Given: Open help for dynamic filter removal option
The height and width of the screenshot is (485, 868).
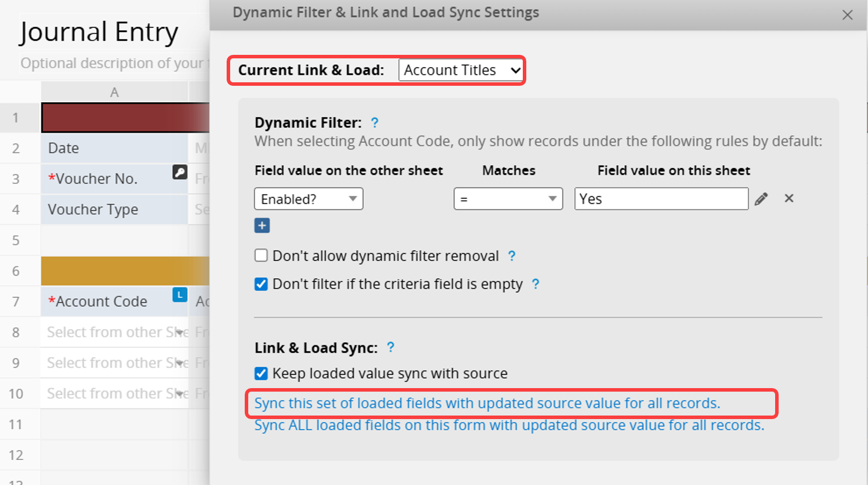Looking at the screenshot, I should pyautogui.click(x=512, y=256).
